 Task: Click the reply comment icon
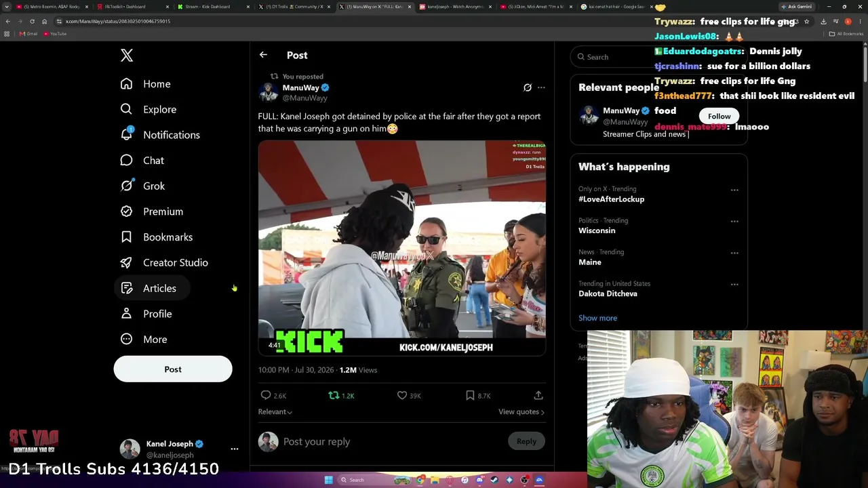point(266,395)
